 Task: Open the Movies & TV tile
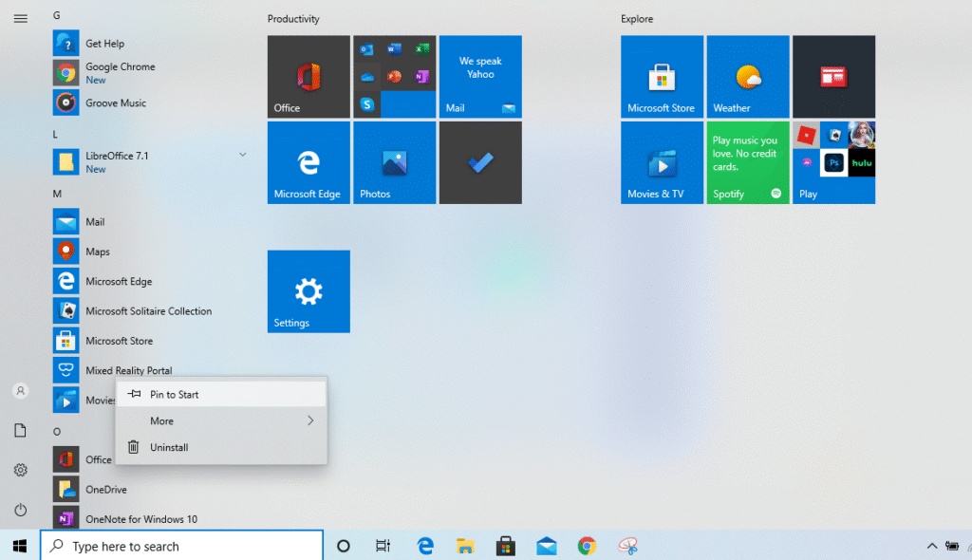pos(662,162)
